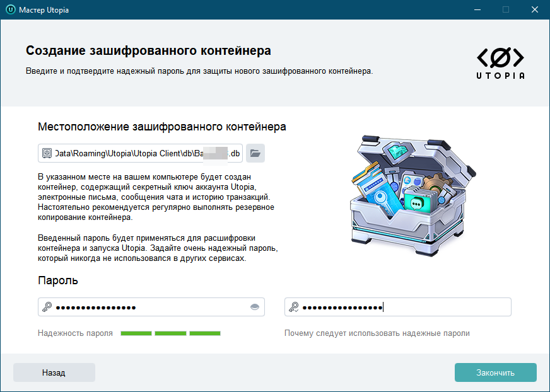Viewport: 550px width, 392px height.
Task: Minimize the Мастер Utopia window
Action: (x=477, y=10)
